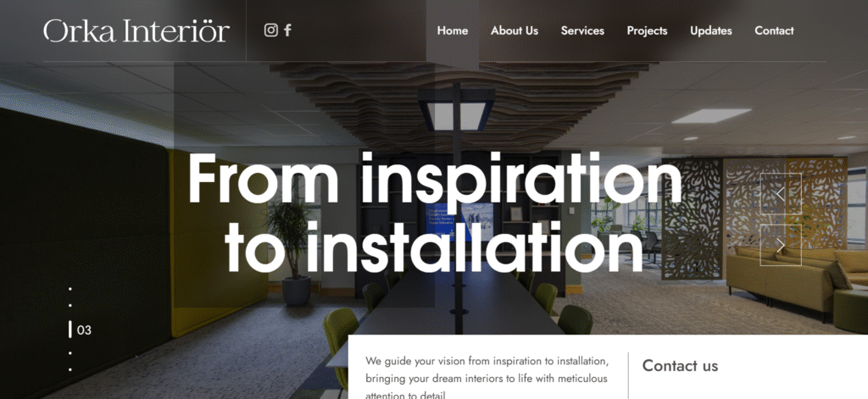868x399 pixels.
Task: Select the second slide indicator dot
Action: coord(70,306)
